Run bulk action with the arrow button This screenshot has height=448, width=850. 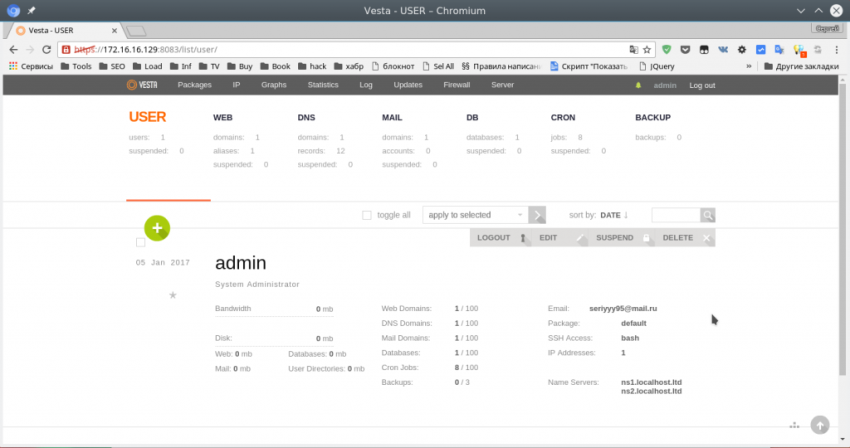point(538,215)
